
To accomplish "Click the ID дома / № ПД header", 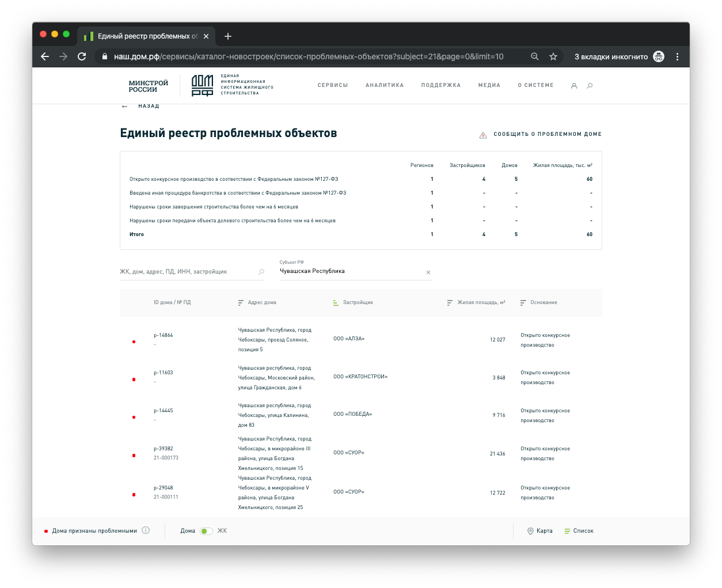I will coord(172,302).
